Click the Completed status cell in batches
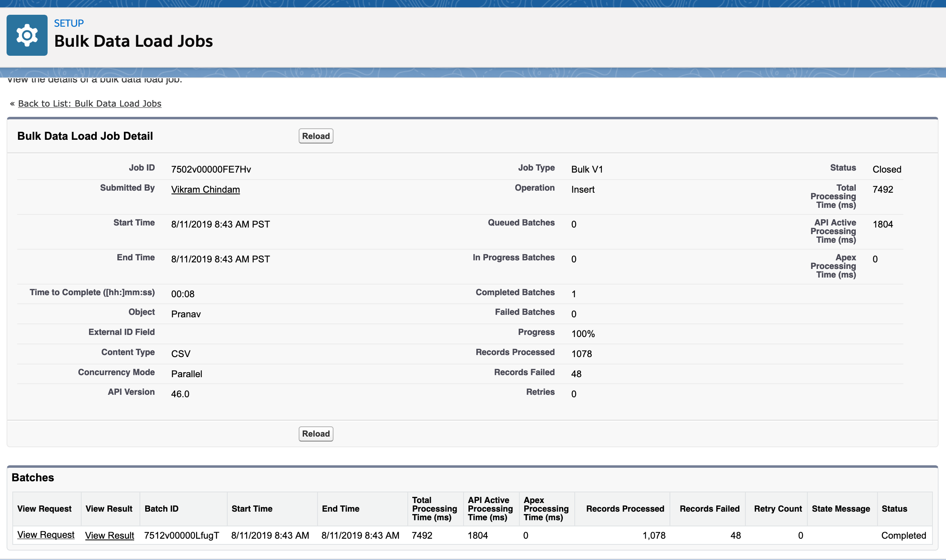Image resolution: width=946 pixels, height=560 pixels. 903,535
